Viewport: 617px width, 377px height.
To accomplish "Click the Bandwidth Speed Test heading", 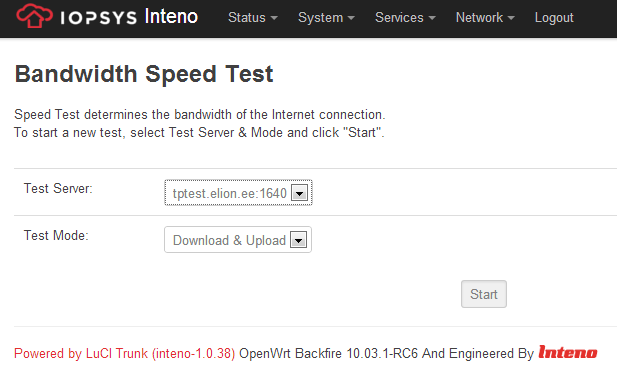I will tap(144, 74).
